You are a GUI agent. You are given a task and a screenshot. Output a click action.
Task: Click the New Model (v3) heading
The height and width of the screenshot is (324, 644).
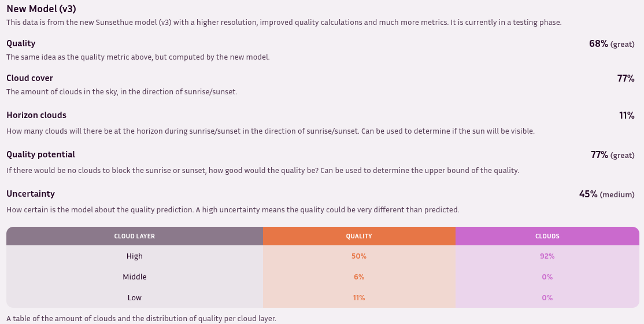click(41, 9)
